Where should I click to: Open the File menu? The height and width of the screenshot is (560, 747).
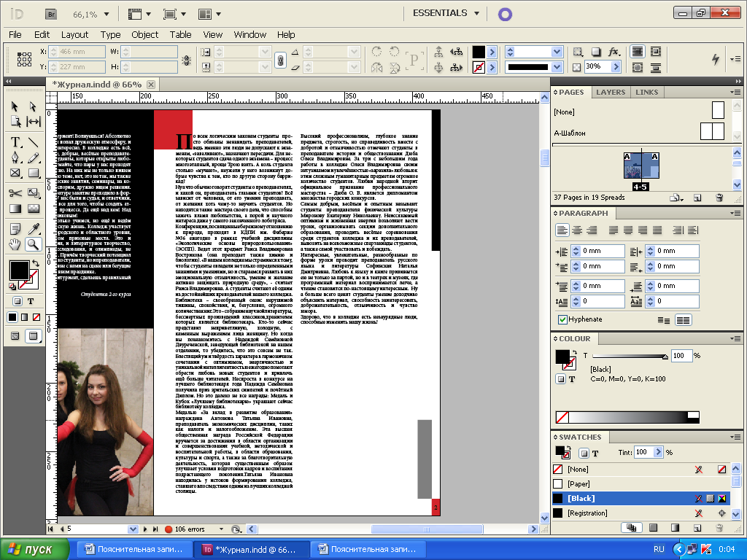pyautogui.click(x=15, y=35)
